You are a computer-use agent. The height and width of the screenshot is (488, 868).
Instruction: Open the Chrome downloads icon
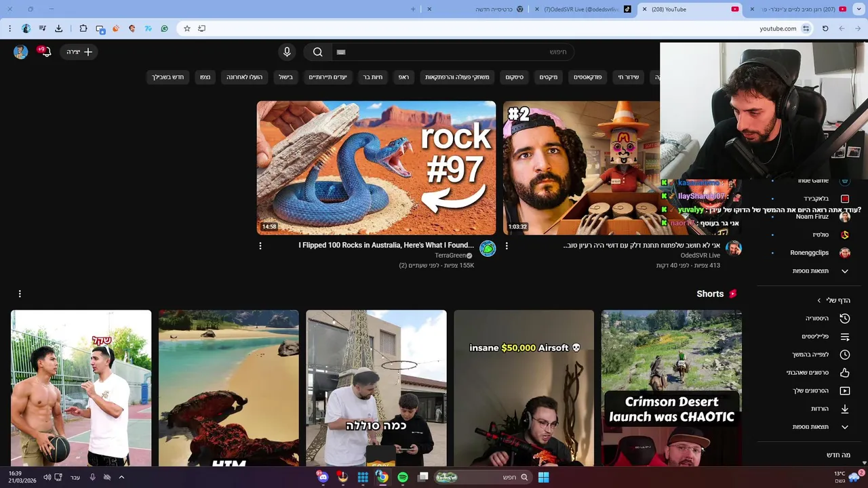tap(59, 28)
